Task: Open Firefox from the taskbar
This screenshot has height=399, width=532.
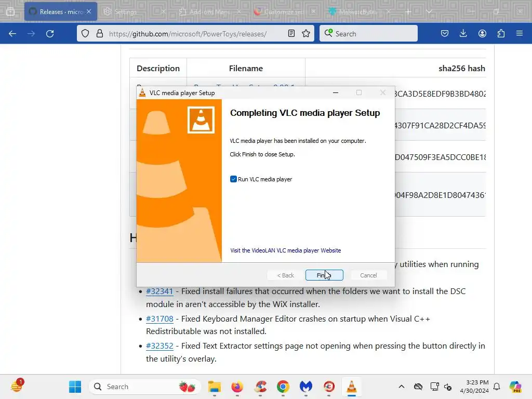Action: [x=237, y=387]
